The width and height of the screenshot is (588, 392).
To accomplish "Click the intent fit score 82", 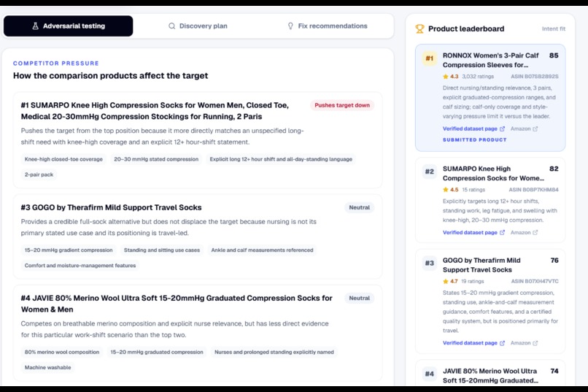I will coord(554,169).
